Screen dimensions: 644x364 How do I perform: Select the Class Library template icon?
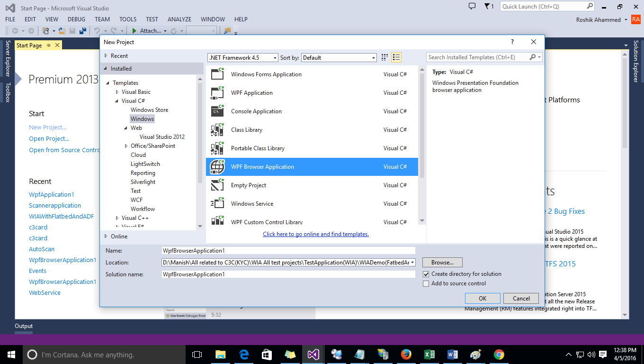tap(218, 129)
